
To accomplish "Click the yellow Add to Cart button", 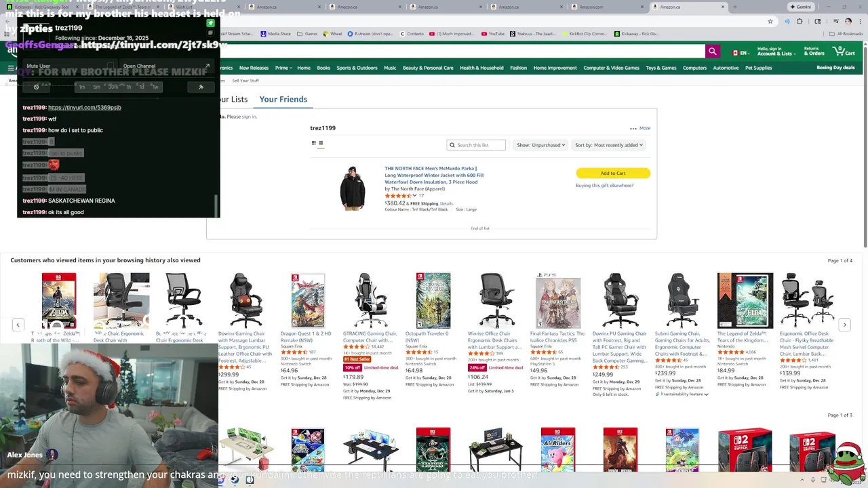I will [x=613, y=173].
